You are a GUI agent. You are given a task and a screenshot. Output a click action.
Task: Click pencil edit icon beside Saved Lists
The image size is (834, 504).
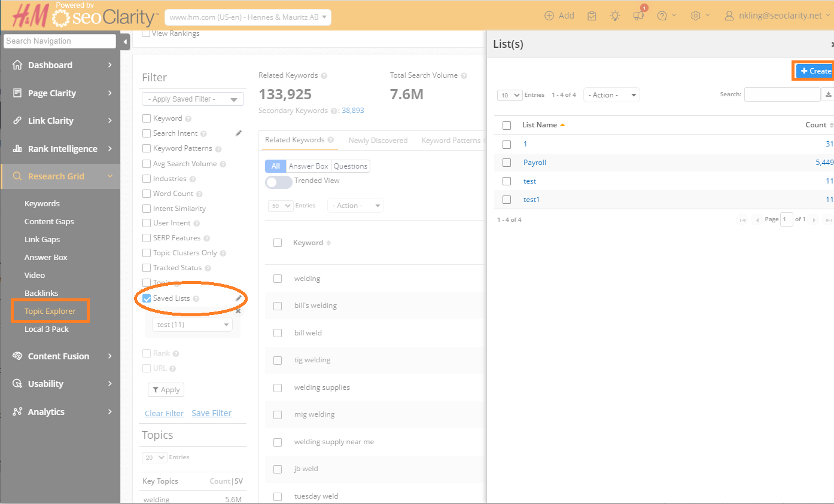click(x=238, y=298)
